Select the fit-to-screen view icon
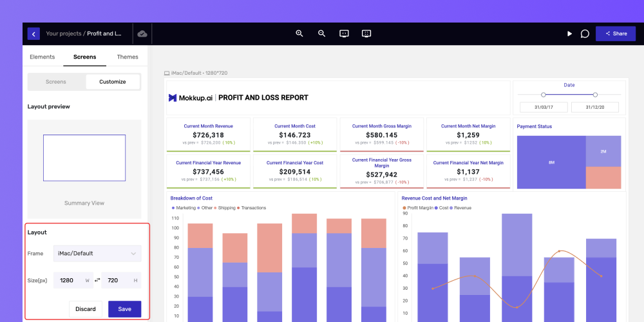644x322 pixels. click(366, 33)
